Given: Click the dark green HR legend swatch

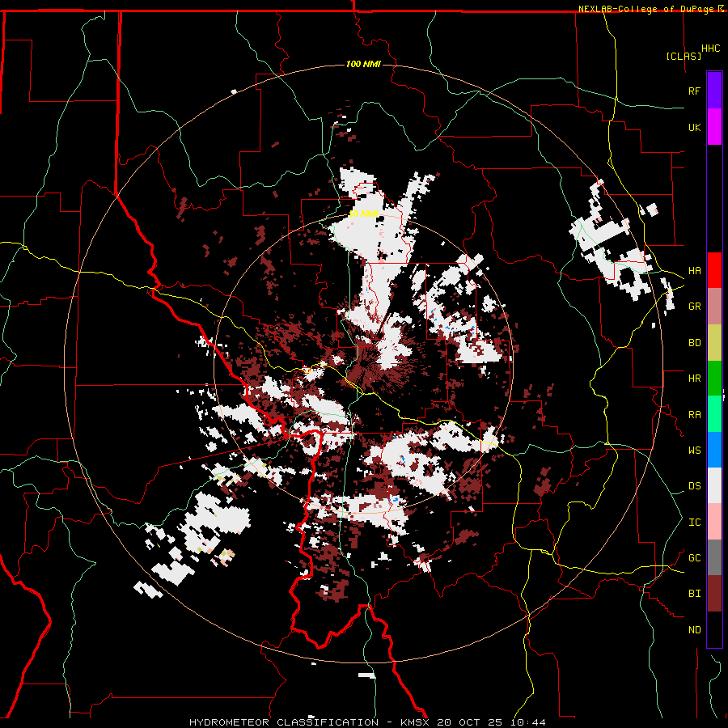Looking at the screenshot, I should point(714,379).
